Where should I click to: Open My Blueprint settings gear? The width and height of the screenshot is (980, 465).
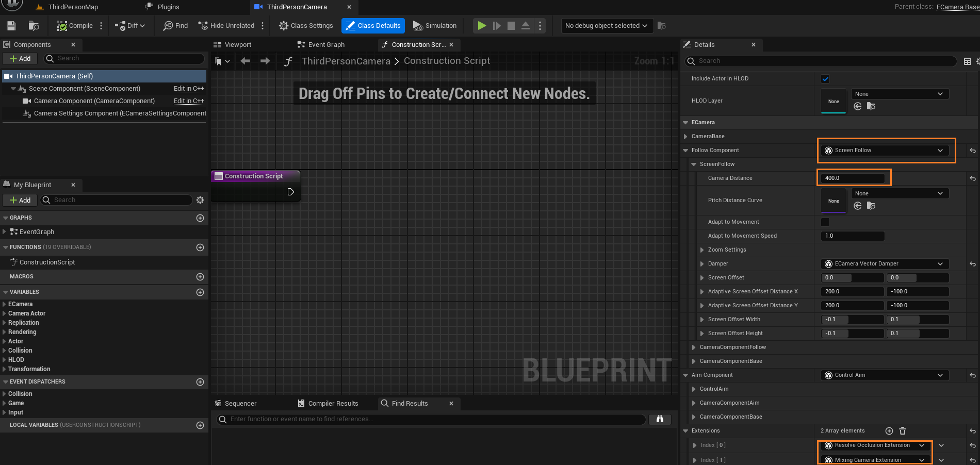coord(200,200)
